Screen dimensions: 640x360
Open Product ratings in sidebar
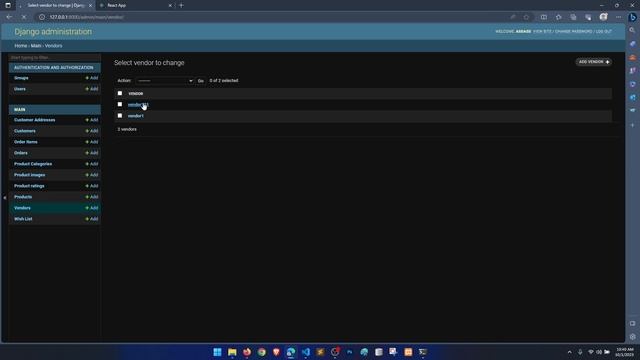coord(29,186)
